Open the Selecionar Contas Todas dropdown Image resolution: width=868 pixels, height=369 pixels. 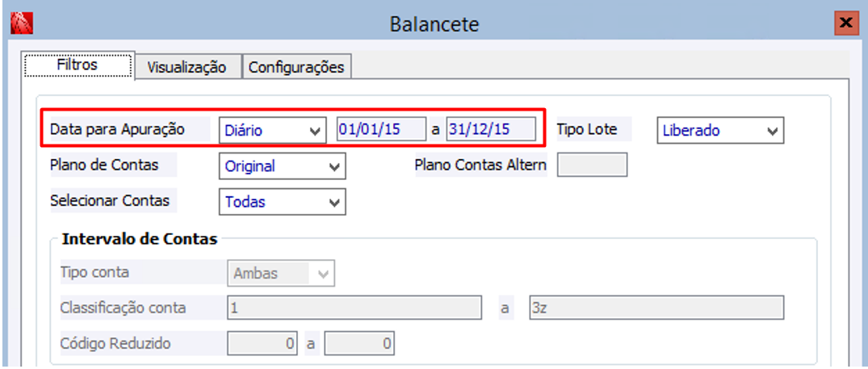(x=282, y=202)
